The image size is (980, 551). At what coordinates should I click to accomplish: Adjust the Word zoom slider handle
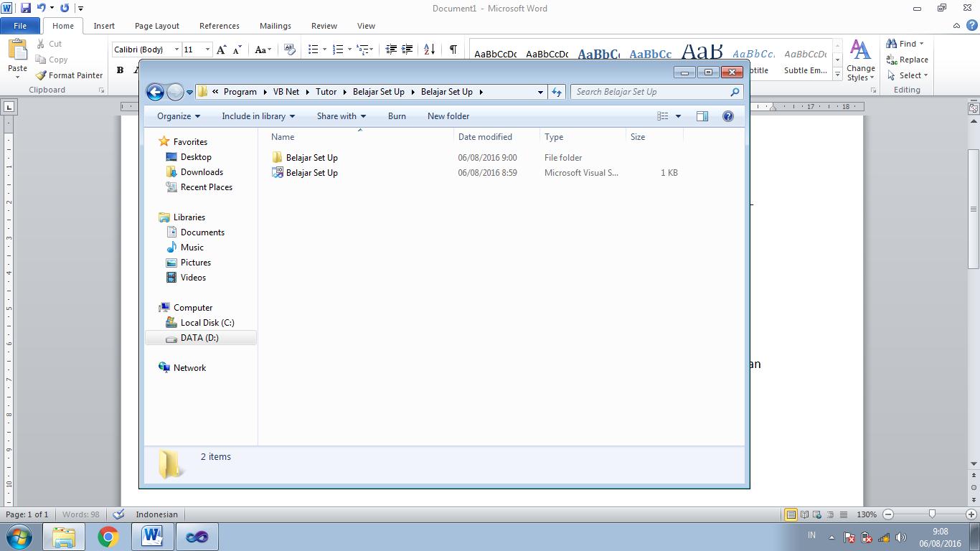(x=932, y=514)
